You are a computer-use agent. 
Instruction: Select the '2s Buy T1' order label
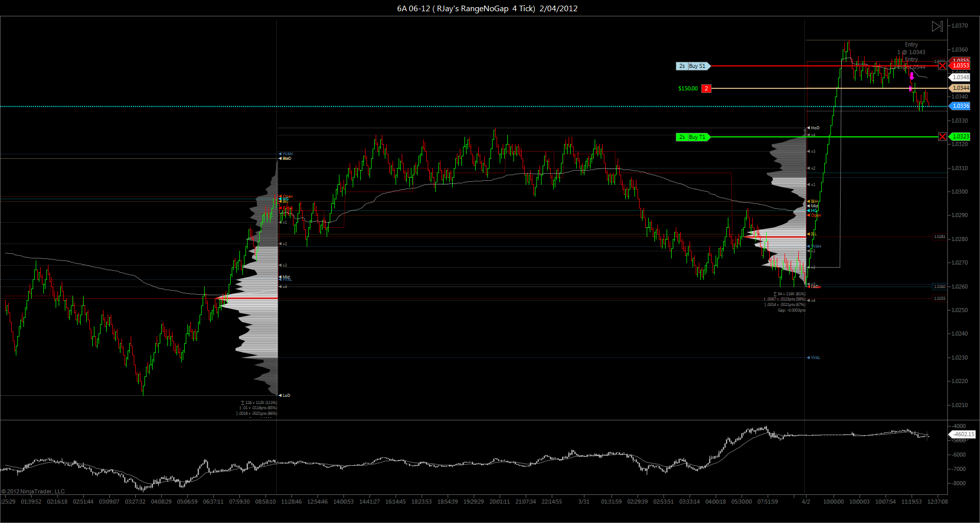pyautogui.click(x=693, y=137)
